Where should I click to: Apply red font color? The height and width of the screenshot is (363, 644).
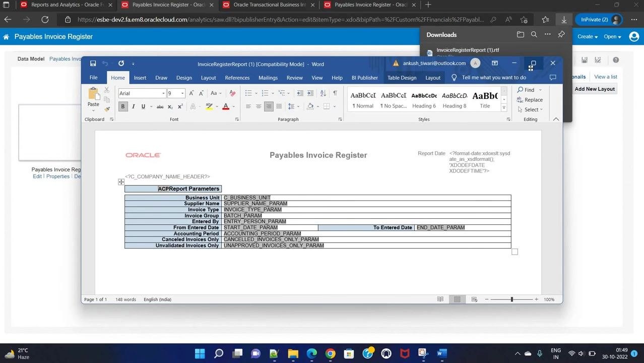pos(226,106)
